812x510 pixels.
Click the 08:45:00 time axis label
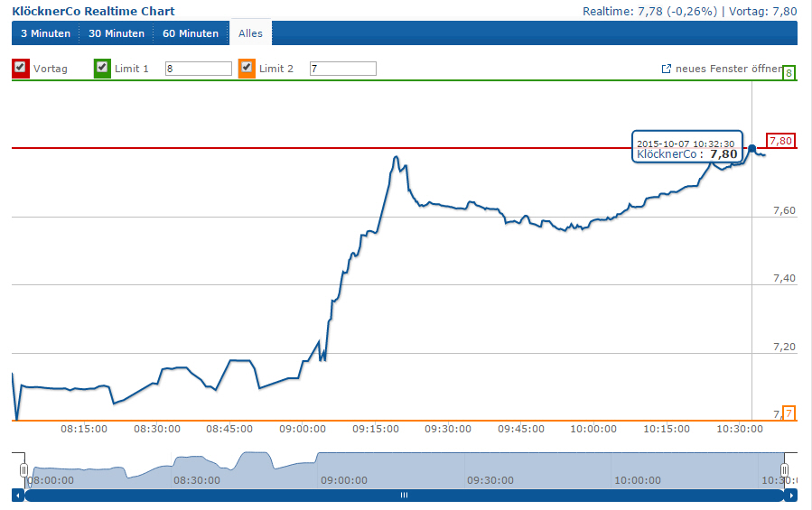(x=229, y=429)
